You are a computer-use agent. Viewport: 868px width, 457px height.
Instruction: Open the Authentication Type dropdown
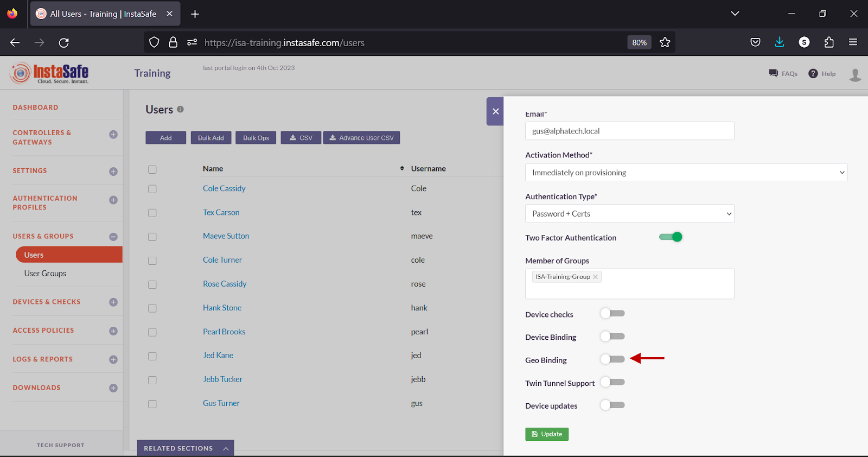click(629, 214)
